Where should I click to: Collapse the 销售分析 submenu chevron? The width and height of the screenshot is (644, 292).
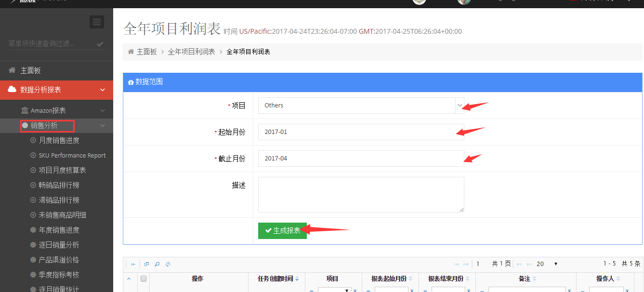click(103, 126)
